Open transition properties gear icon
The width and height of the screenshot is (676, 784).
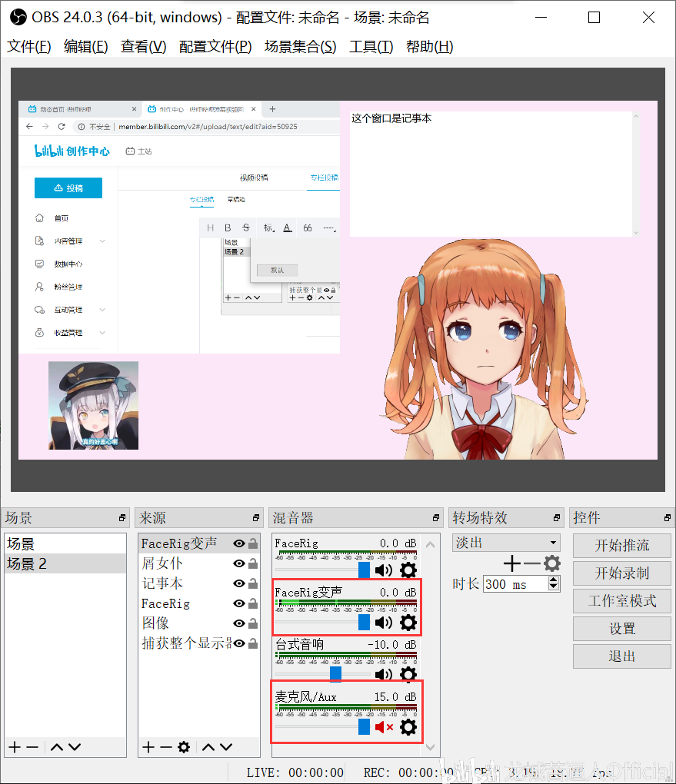coord(552,563)
